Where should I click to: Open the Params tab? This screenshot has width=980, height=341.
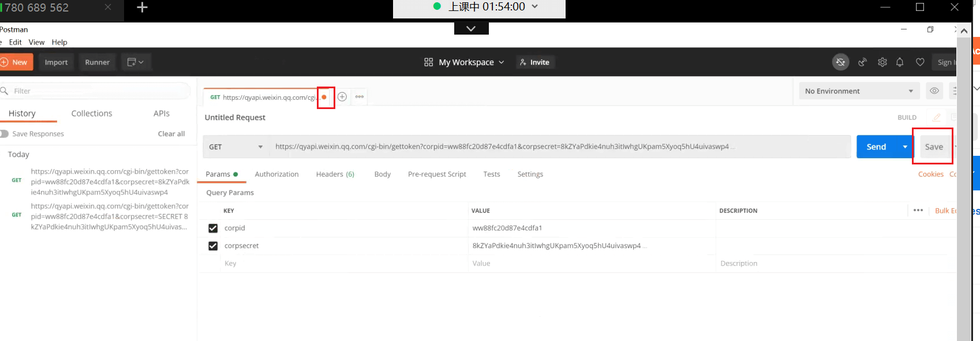tap(222, 174)
